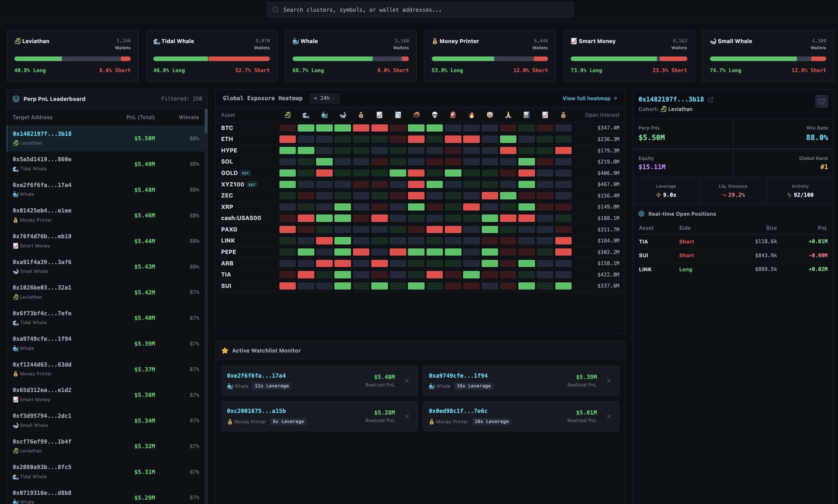The width and height of the screenshot is (838, 504).
Task: Click the skull icon heatmap column header
Action: (x=434, y=115)
